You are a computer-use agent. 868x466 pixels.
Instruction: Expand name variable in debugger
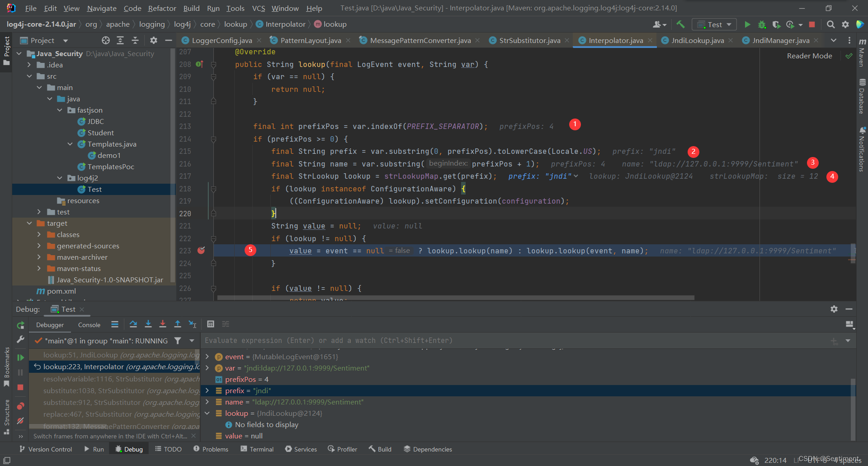coord(207,402)
